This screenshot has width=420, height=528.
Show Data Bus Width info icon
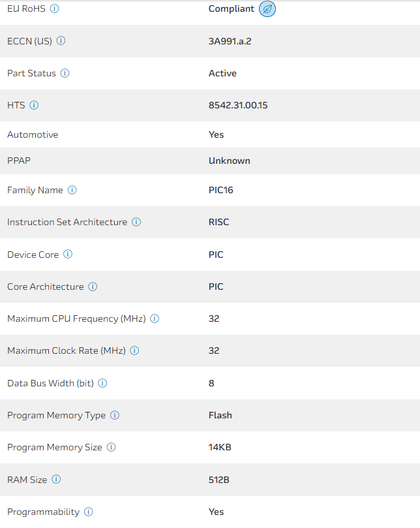click(x=102, y=383)
